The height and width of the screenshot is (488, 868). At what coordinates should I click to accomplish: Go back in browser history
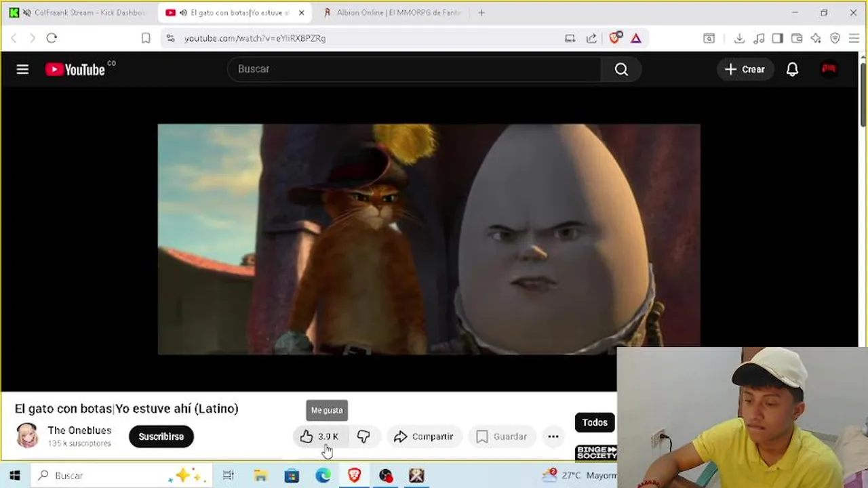[x=14, y=39]
